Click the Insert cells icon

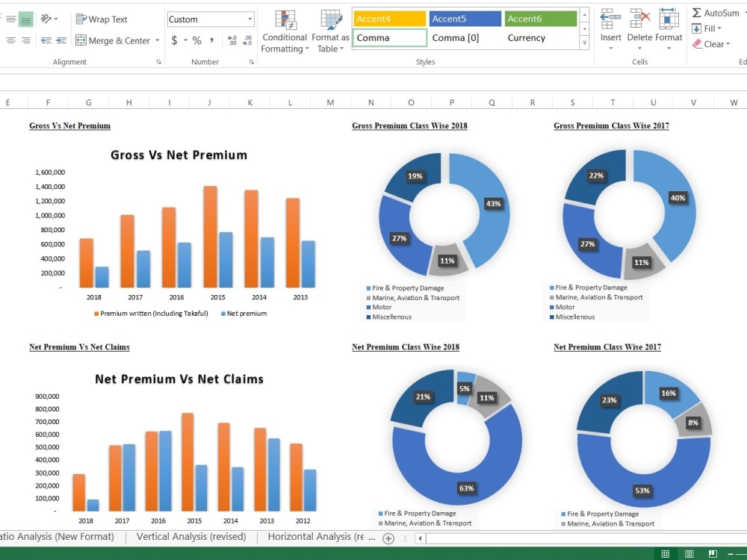pos(610,19)
